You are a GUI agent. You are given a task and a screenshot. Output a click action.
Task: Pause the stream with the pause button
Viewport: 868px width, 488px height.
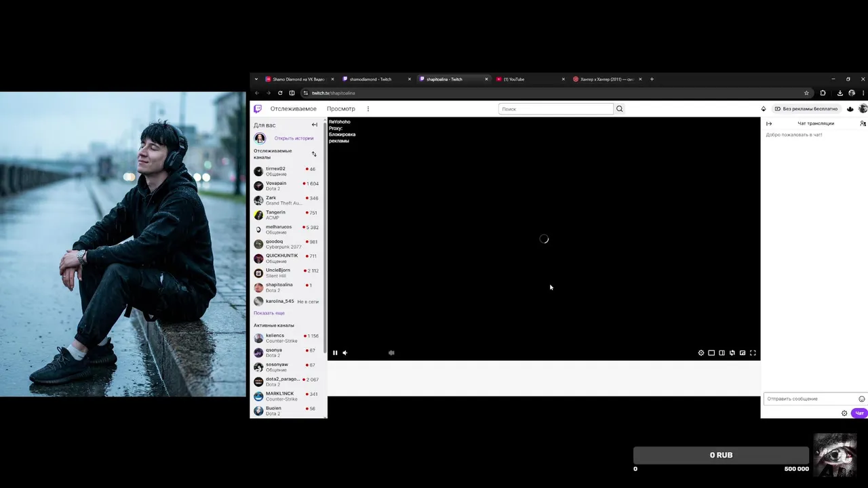point(335,352)
